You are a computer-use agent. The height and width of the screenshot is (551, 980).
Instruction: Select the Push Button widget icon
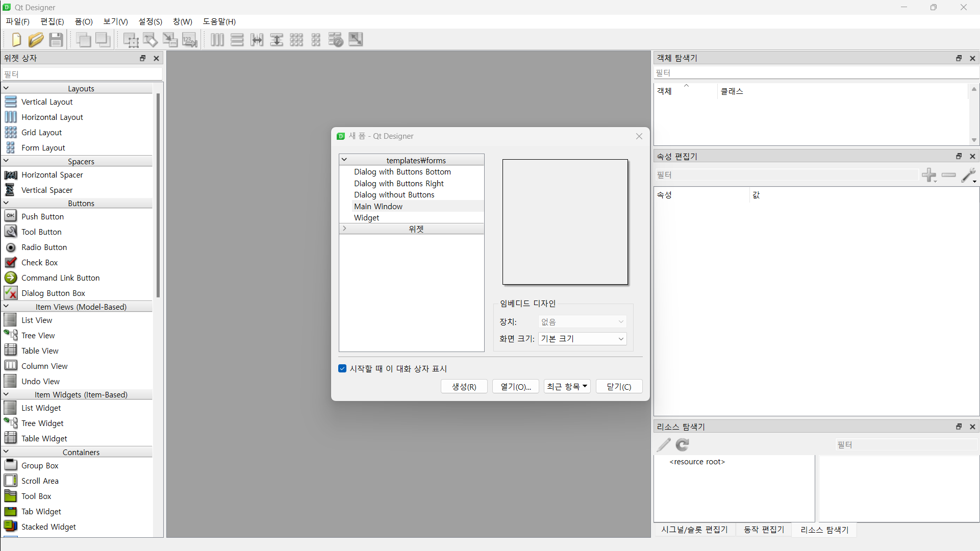[11, 216]
